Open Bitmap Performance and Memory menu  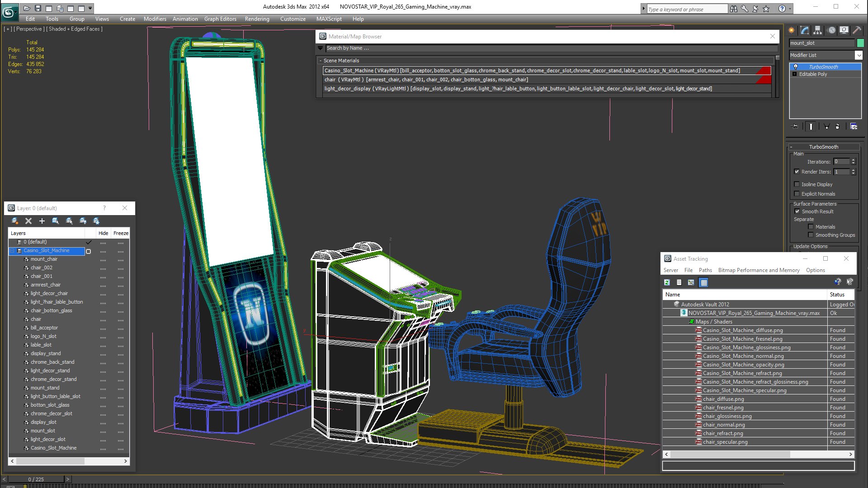click(759, 270)
